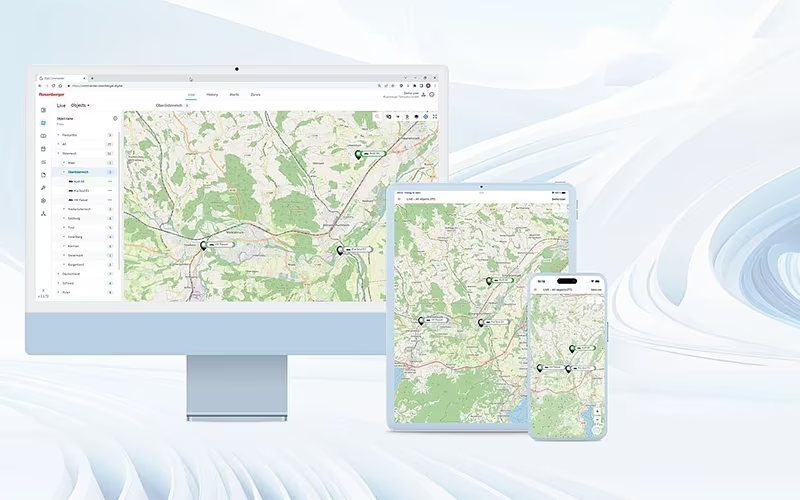Open the Objects dropdown next to Live
The image size is (800, 500).
click(x=80, y=106)
